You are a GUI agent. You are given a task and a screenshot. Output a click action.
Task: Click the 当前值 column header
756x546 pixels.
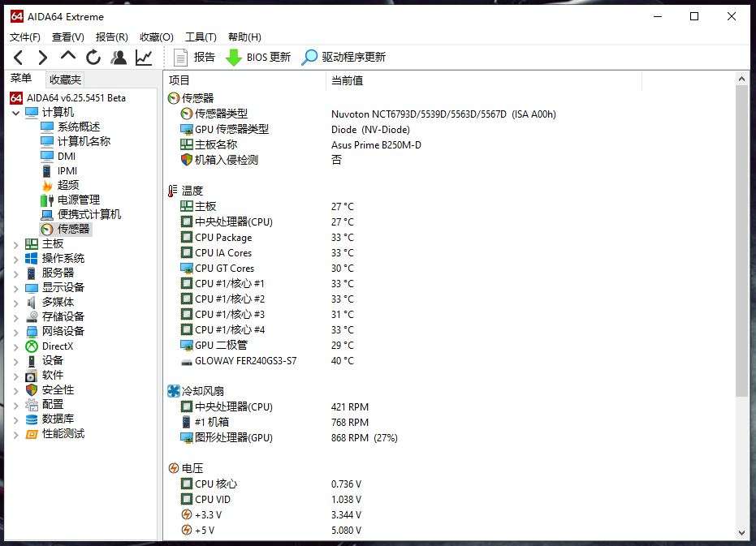[484, 80]
